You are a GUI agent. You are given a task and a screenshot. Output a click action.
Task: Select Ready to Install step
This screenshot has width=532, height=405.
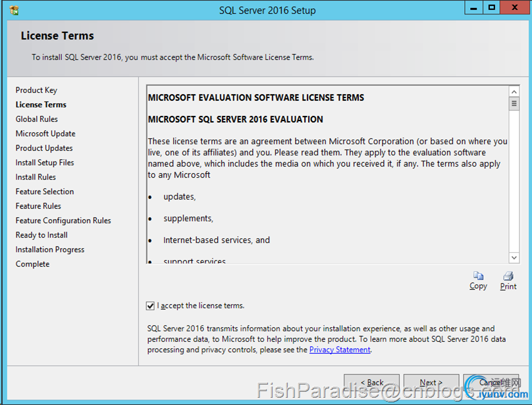[x=41, y=235]
